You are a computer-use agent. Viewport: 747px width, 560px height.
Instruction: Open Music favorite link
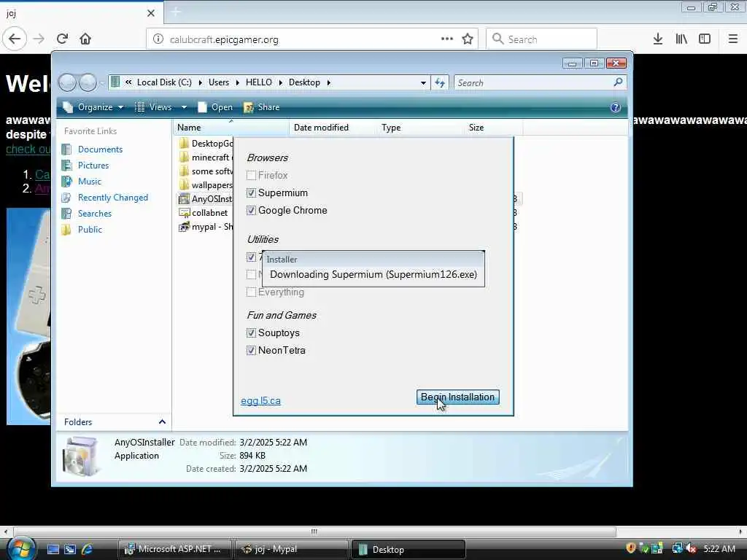[90, 182]
